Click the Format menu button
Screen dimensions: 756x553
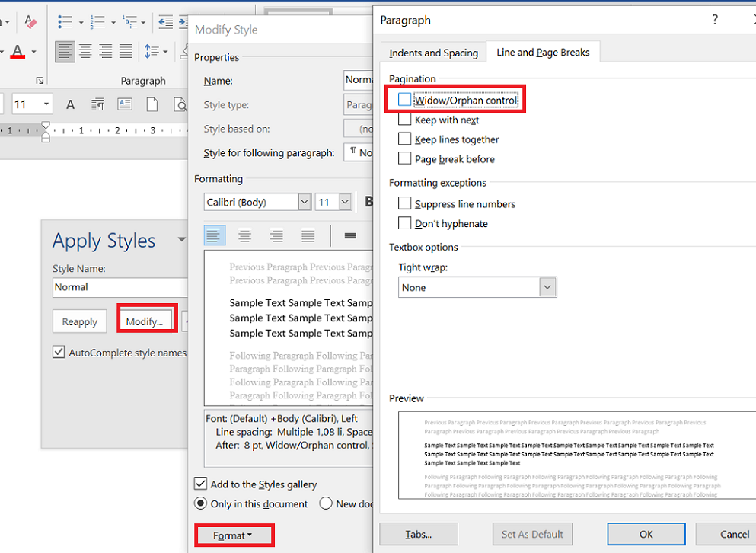click(234, 535)
